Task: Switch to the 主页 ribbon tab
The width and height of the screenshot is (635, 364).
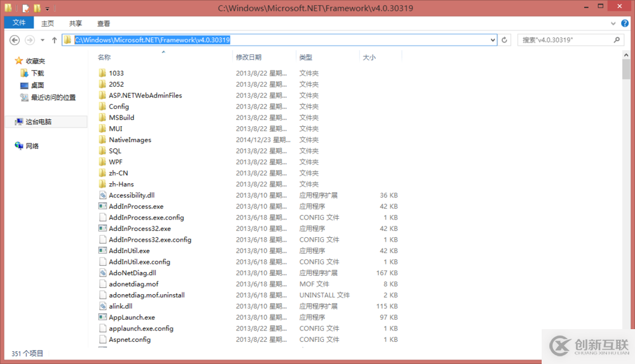Action: (x=48, y=23)
